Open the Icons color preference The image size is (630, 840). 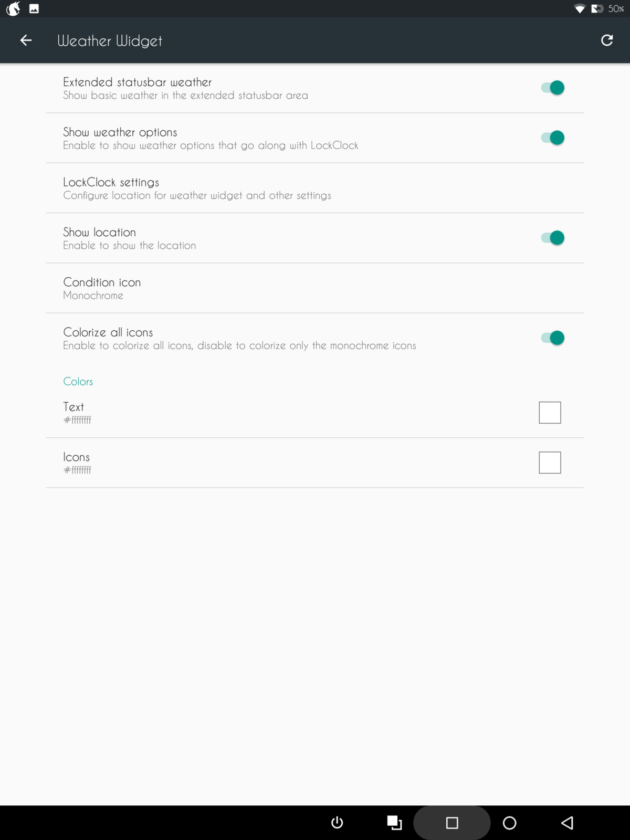point(262,463)
